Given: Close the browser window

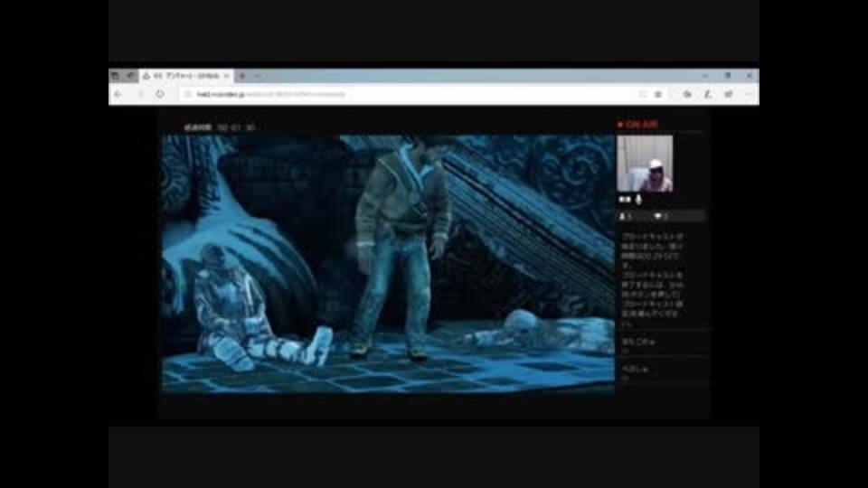Looking at the screenshot, I should 749,76.
